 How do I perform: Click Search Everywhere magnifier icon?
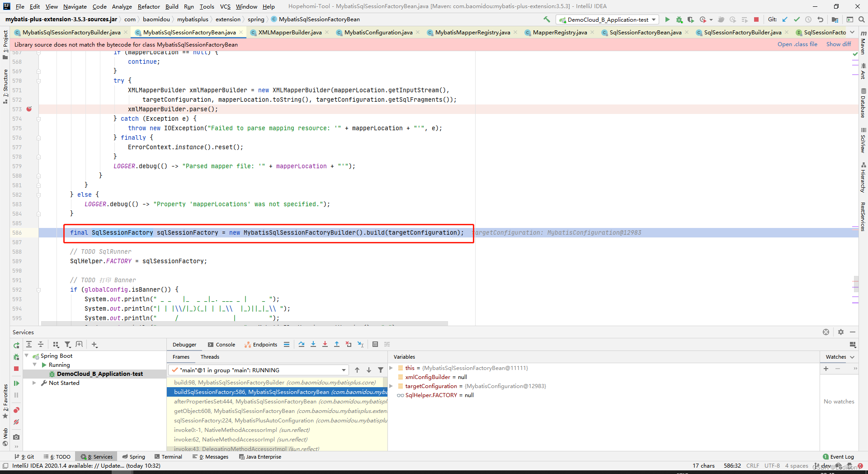(x=862, y=19)
